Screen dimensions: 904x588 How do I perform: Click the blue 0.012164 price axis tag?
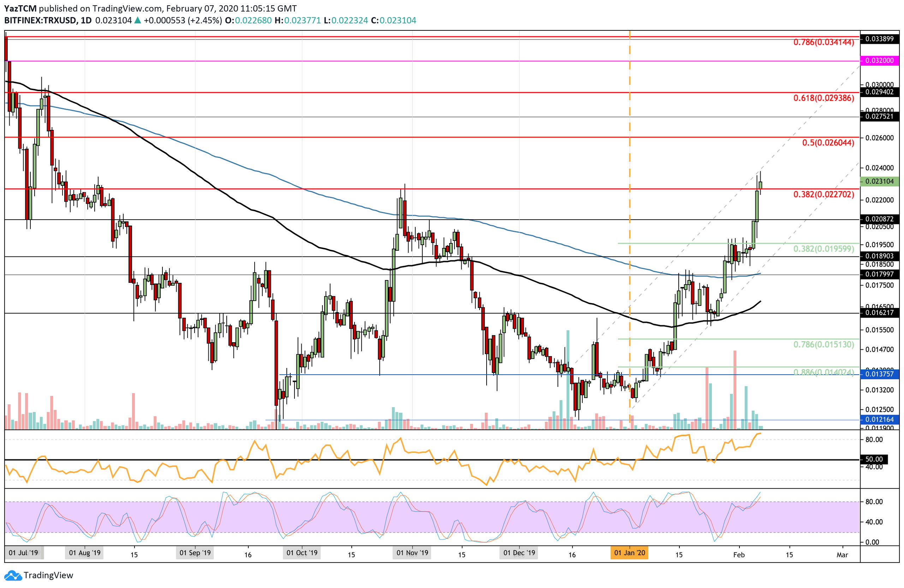880,420
